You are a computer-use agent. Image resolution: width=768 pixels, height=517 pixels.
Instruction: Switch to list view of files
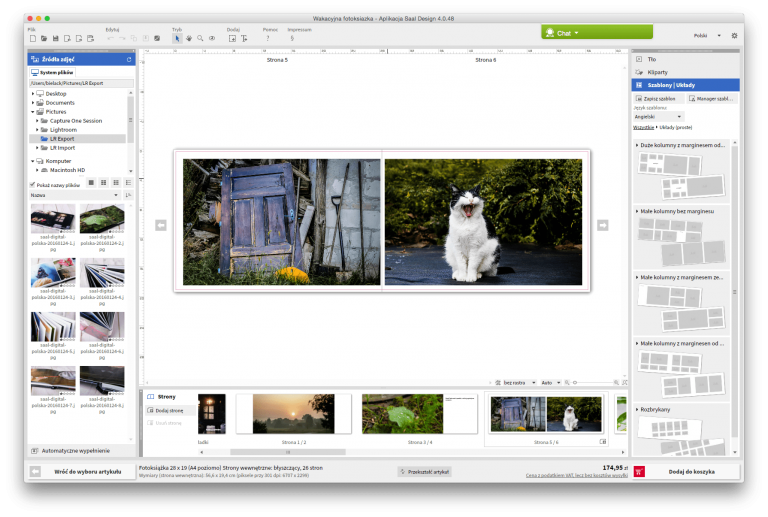pyautogui.click(x=128, y=183)
